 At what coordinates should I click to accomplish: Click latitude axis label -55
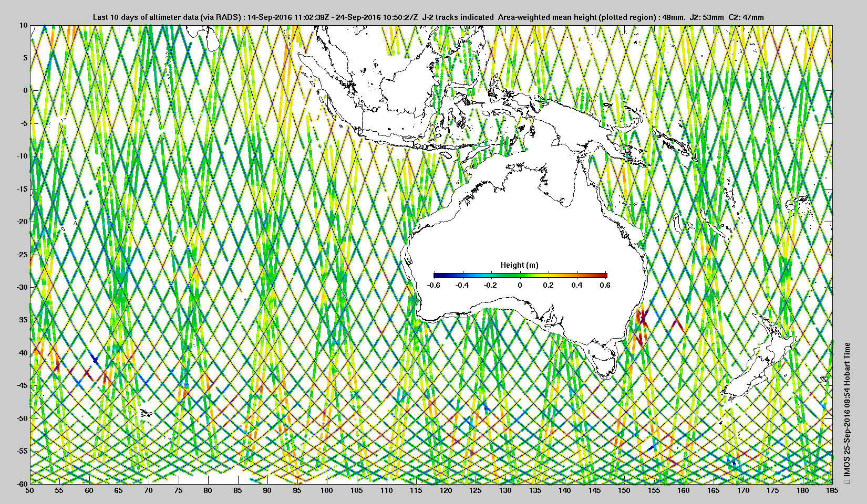pos(22,451)
